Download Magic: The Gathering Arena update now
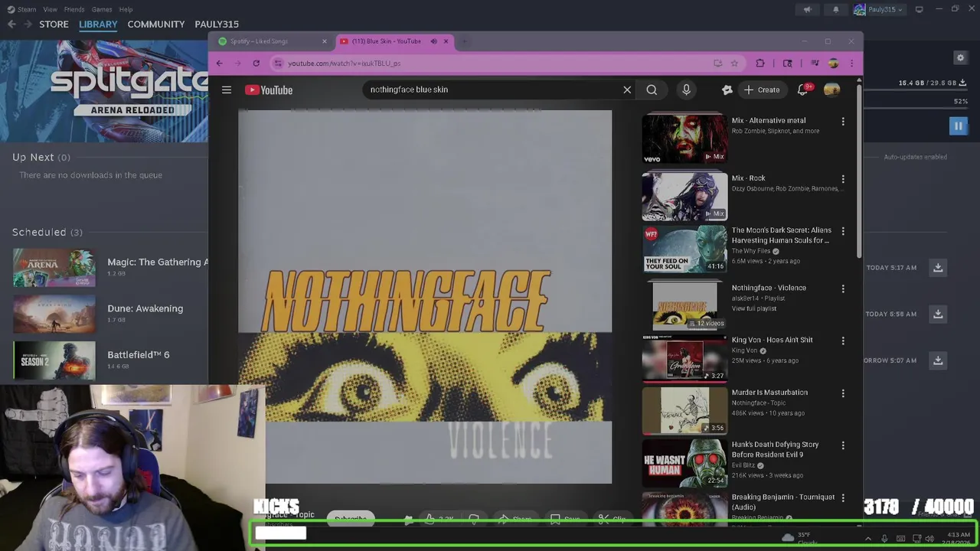This screenshot has width=980, height=551. [938, 267]
